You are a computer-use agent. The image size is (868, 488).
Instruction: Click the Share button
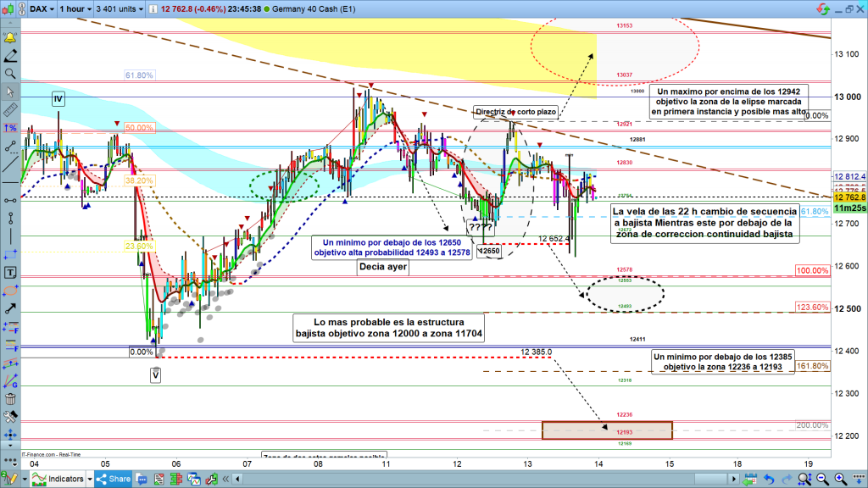click(112, 480)
